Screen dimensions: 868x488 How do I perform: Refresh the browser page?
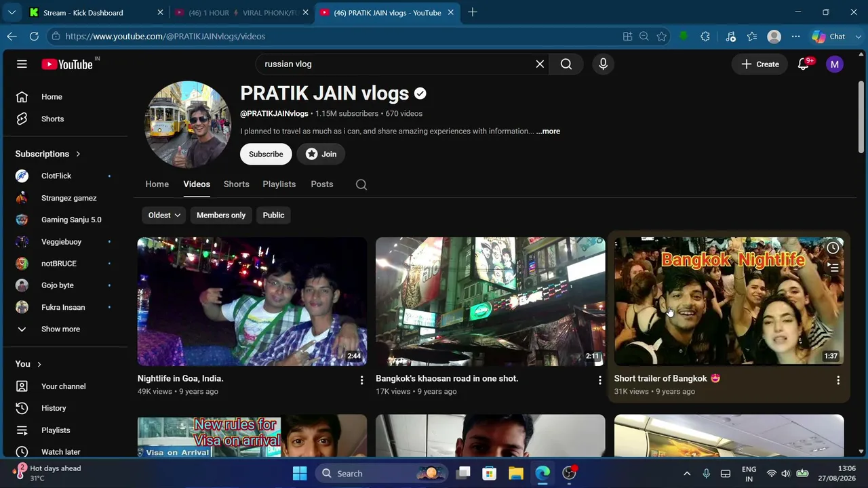34,36
